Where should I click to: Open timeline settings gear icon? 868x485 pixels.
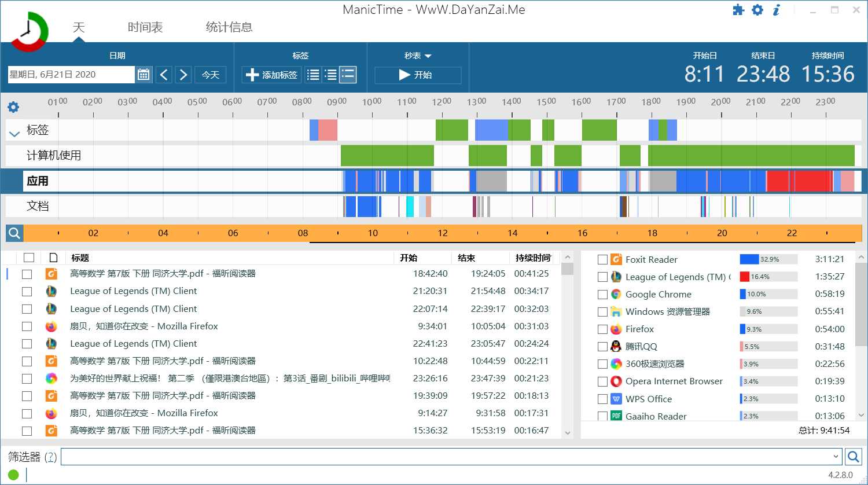[13, 107]
